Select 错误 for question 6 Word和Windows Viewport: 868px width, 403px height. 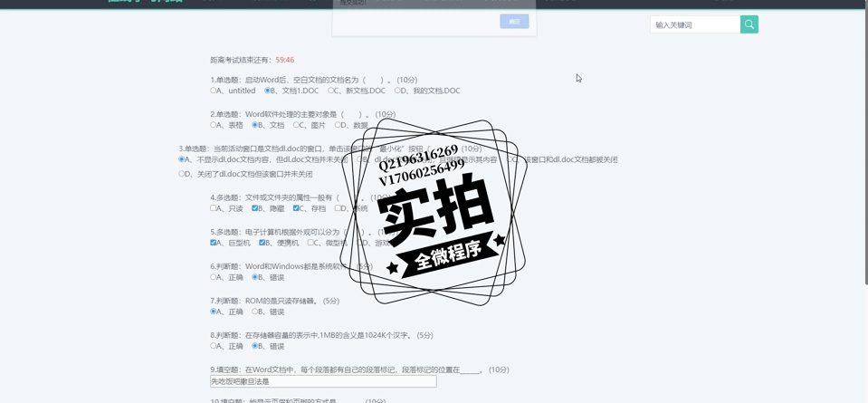point(255,277)
